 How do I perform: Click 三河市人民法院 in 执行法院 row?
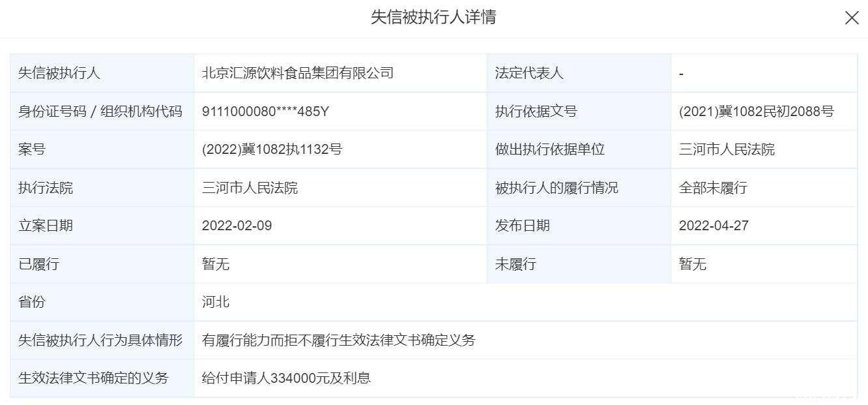250,188
